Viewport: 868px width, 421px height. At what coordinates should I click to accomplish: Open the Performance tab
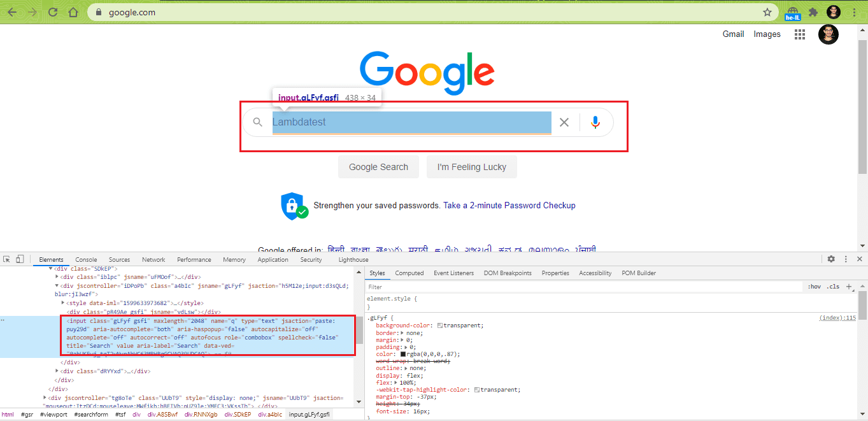click(x=194, y=259)
